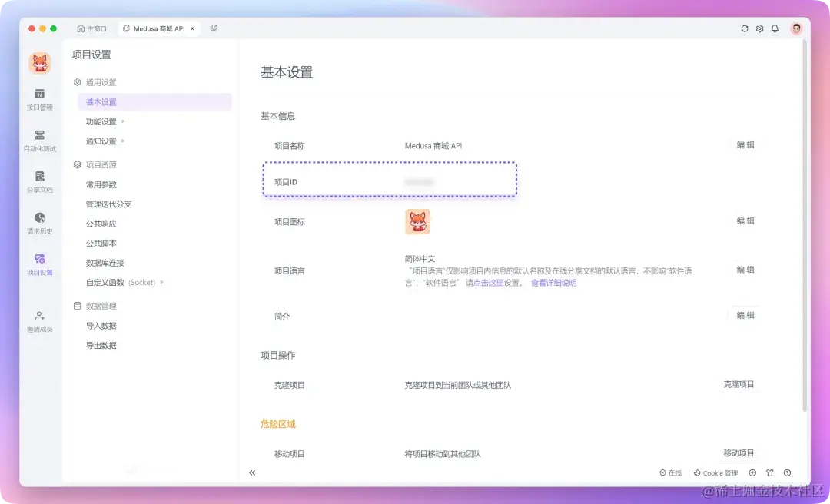Open the settings gear in the top toolbar
Viewport: 830px width, 504px height.
pyautogui.click(x=760, y=28)
